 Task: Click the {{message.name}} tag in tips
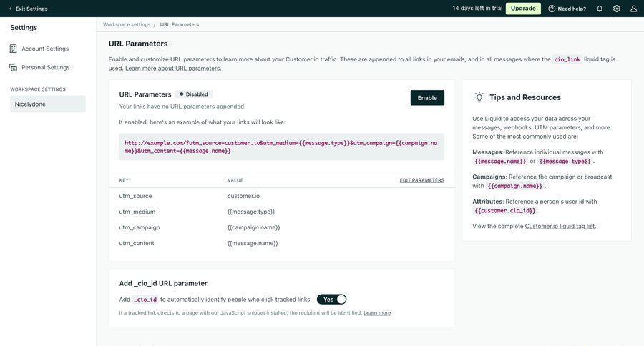click(x=500, y=162)
